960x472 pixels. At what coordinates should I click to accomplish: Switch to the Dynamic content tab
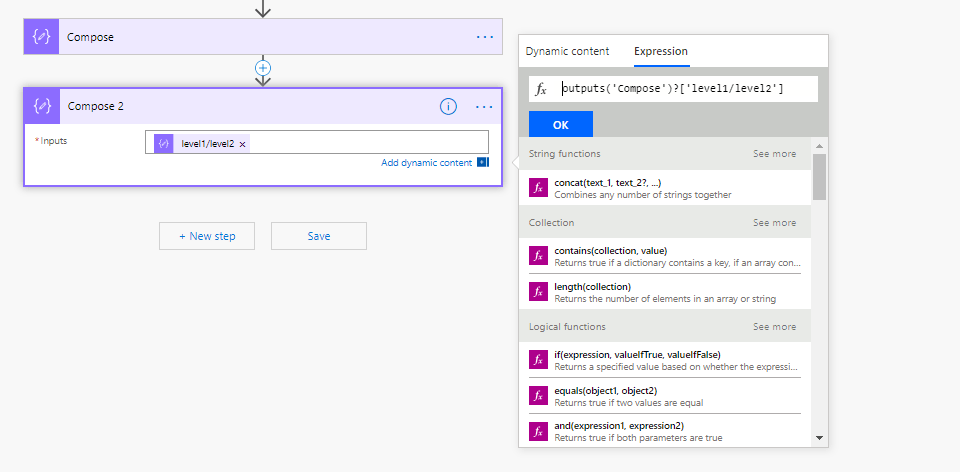click(x=567, y=51)
